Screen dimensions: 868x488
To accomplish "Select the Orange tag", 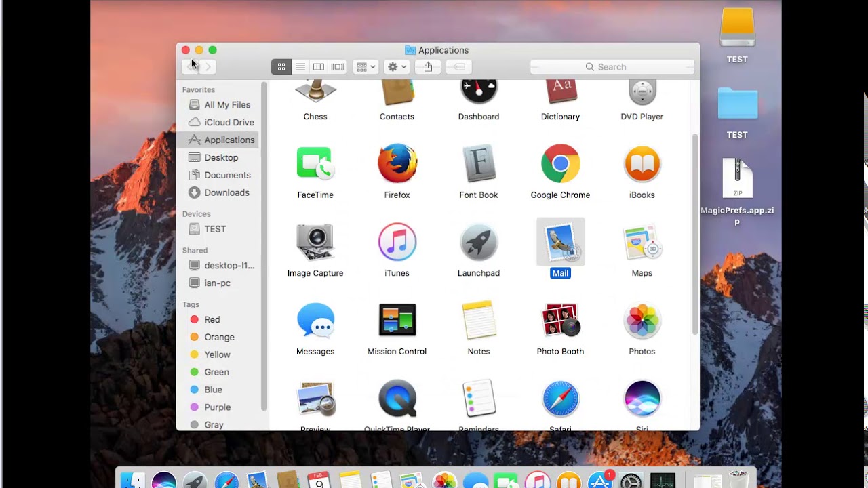I will coord(220,338).
